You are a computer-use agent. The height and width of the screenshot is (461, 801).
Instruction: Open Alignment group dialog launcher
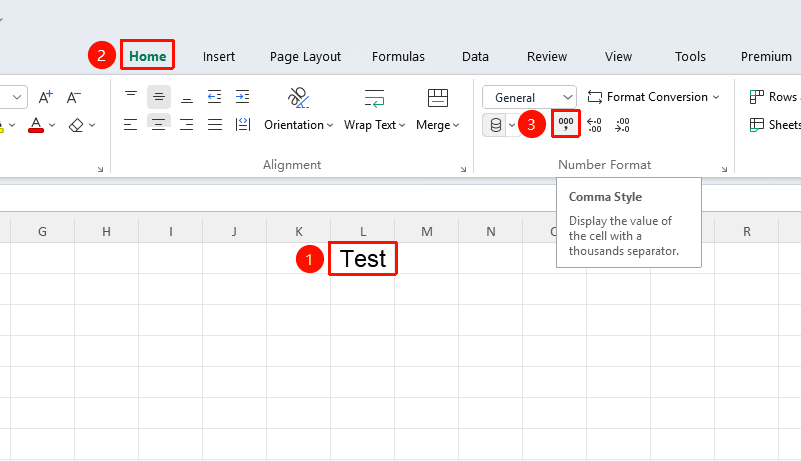(463, 169)
